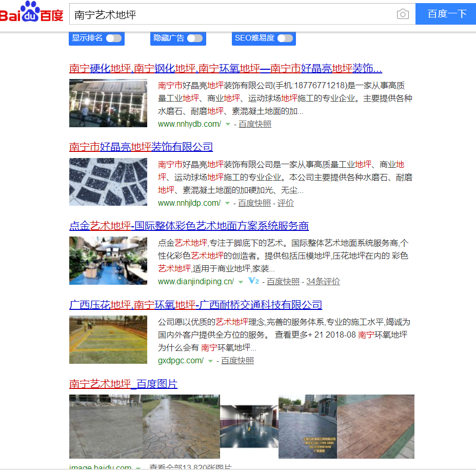Click the V2 verification badge

253,281
